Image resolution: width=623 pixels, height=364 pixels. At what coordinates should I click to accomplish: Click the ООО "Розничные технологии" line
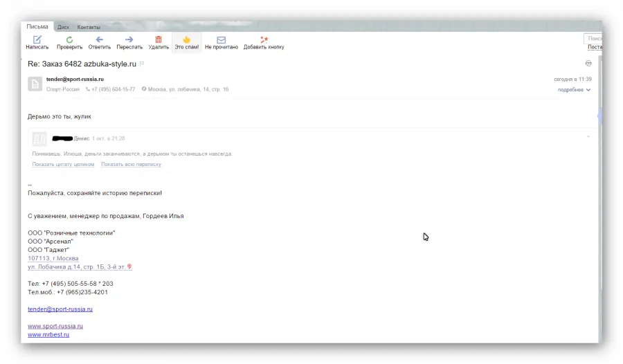[71, 233]
